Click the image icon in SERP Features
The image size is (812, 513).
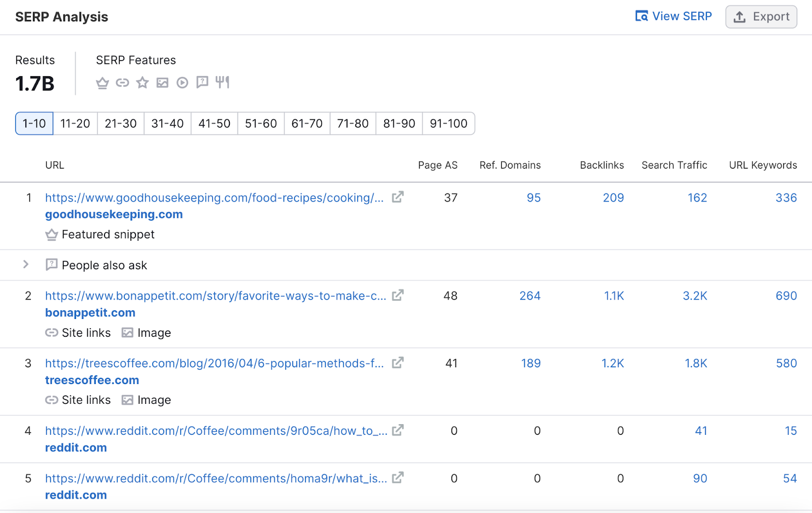point(162,83)
